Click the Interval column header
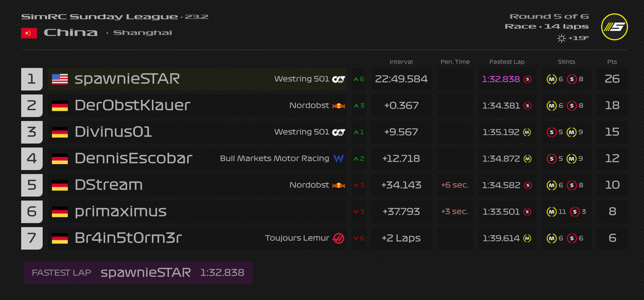 (x=401, y=62)
